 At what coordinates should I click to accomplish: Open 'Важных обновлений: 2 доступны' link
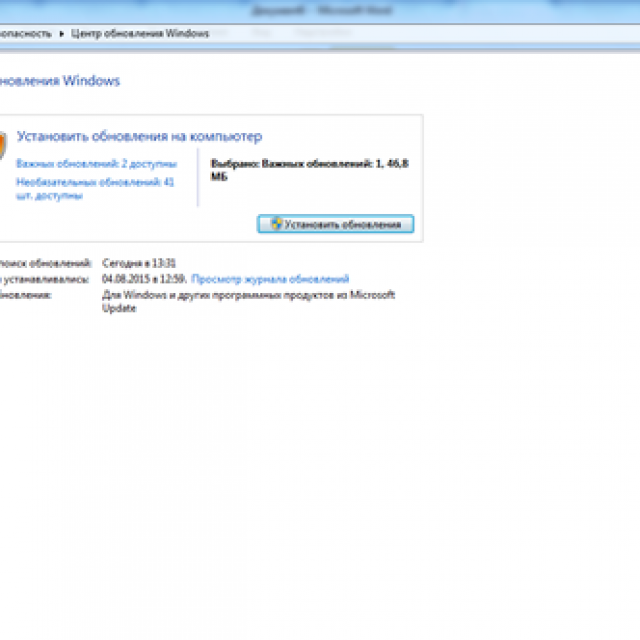[x=96, y=164]
